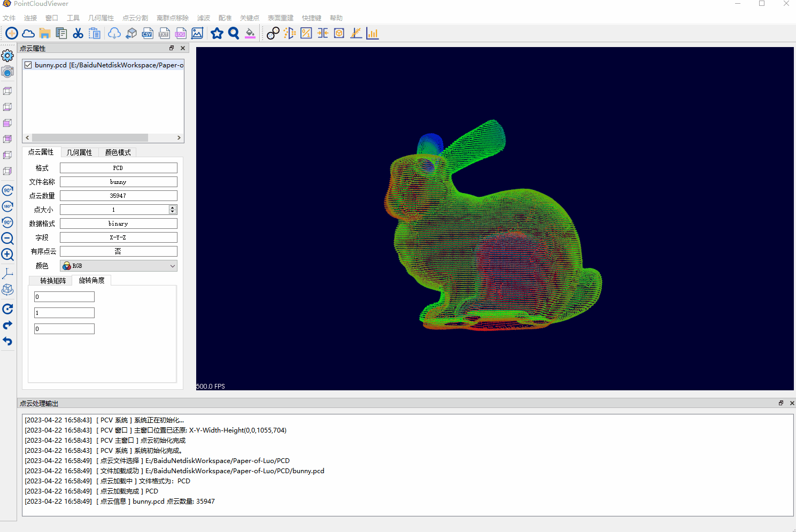Click the 点云数量 field showing 35947
The image size is (796, 532).
click(x=118, y=196)
